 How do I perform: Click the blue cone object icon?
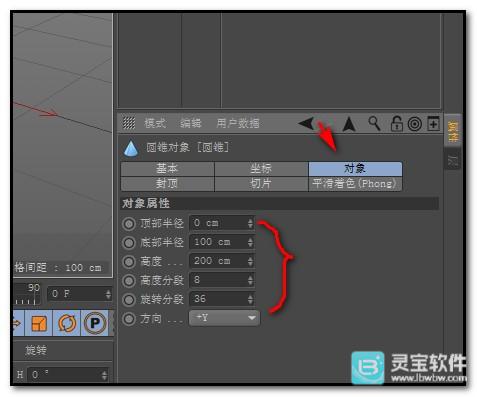[131, 148]
